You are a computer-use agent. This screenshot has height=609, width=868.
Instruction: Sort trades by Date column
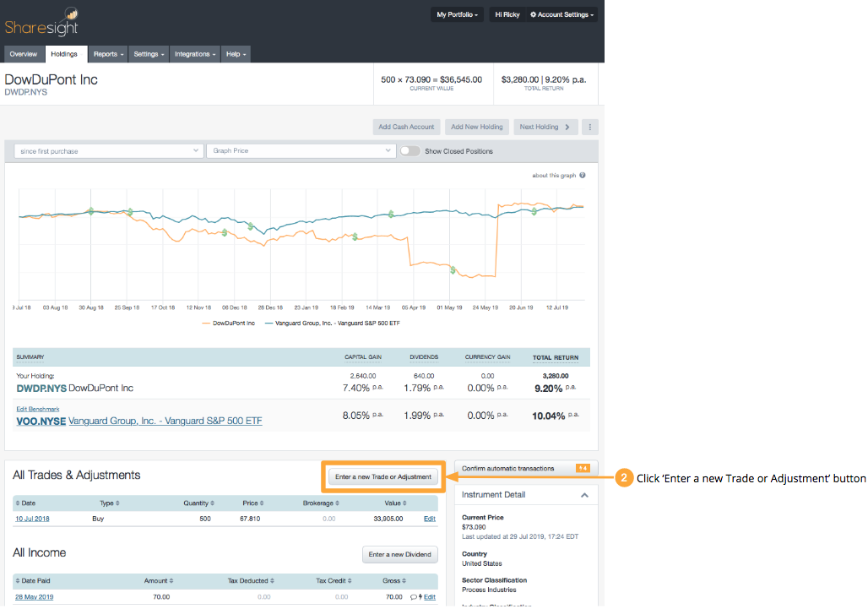[x=25, y=503]
